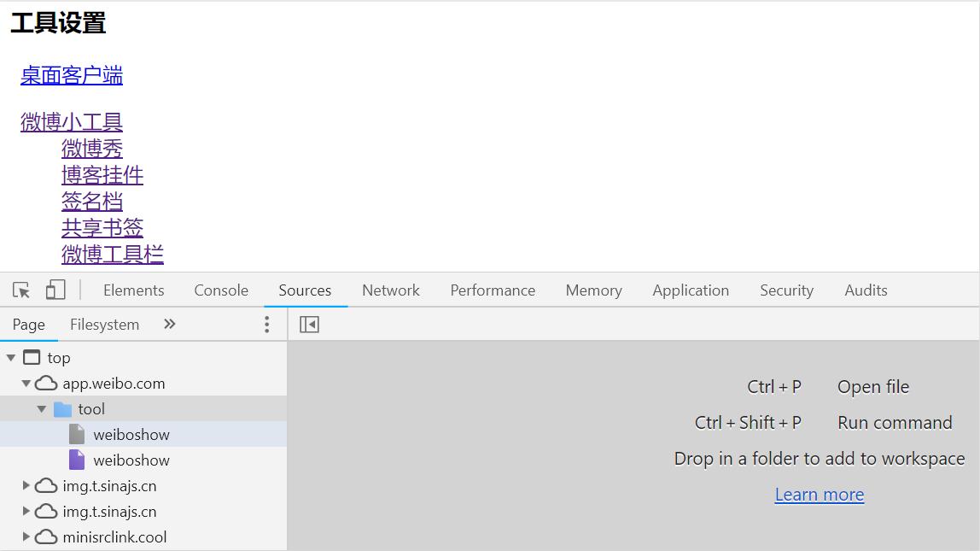Click the Drop in a folder hint text
Screen dimensions: 980x551
pyautogui.click(x=820, y=459)
